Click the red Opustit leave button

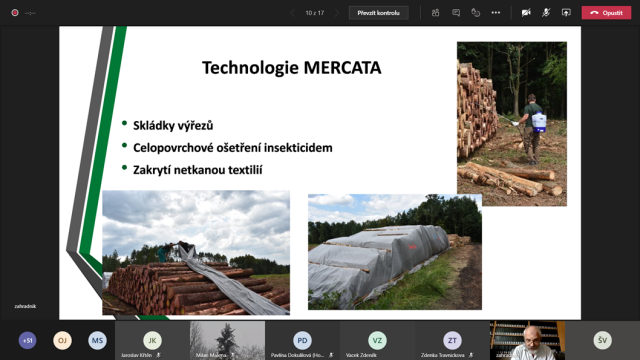[606, 13]
